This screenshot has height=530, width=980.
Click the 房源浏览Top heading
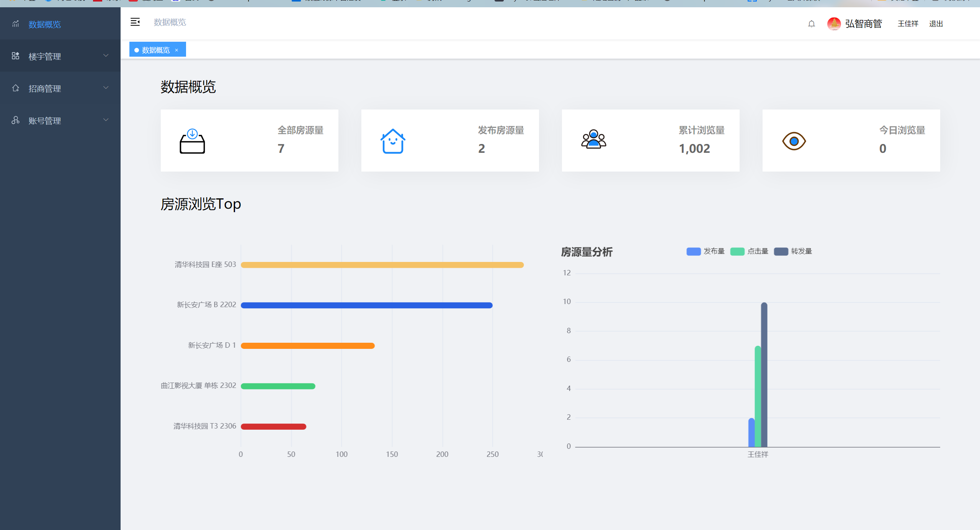201,204
